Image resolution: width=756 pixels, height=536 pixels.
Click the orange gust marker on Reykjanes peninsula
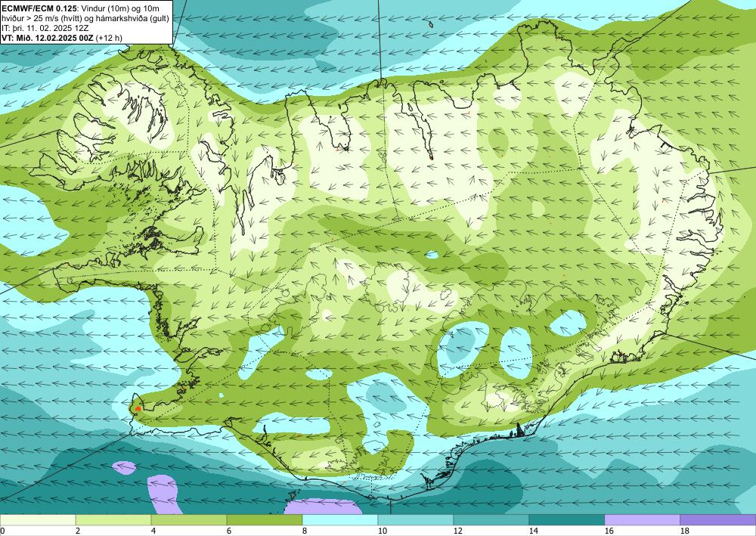tap(138, 408)
